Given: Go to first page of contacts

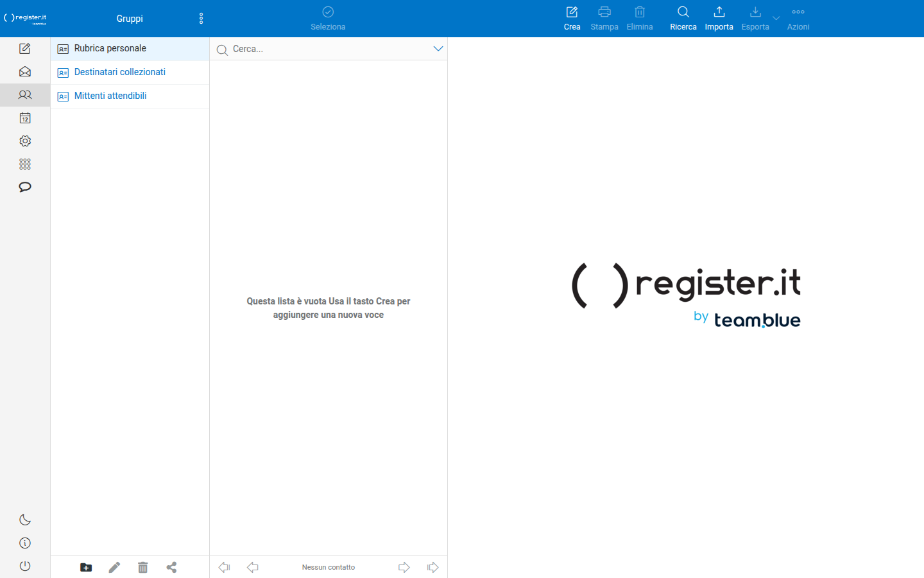Looking at the screenshot, I should click(224, 567).
